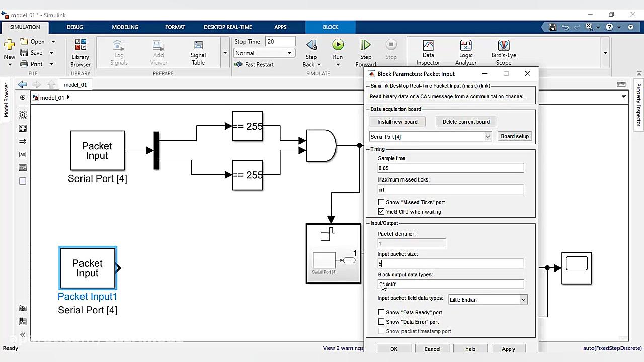Expand the model_01 breadcrumb arrow

point(68,97)
